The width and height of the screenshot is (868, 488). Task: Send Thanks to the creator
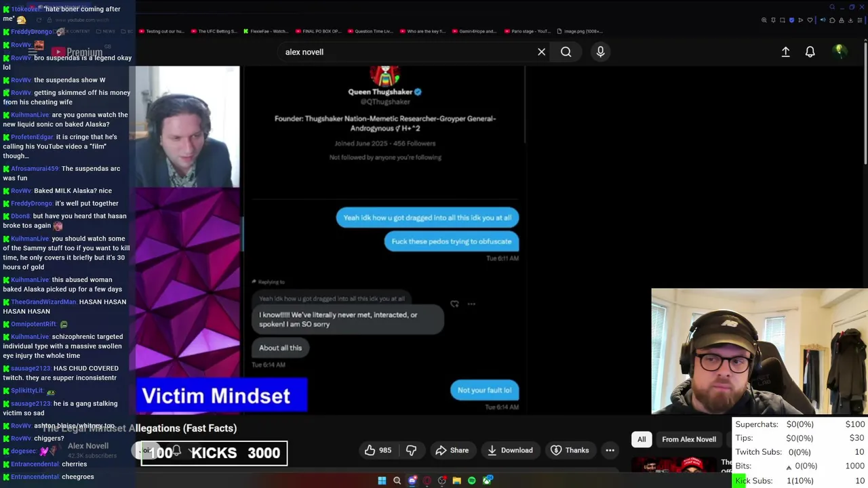(570, 450)
